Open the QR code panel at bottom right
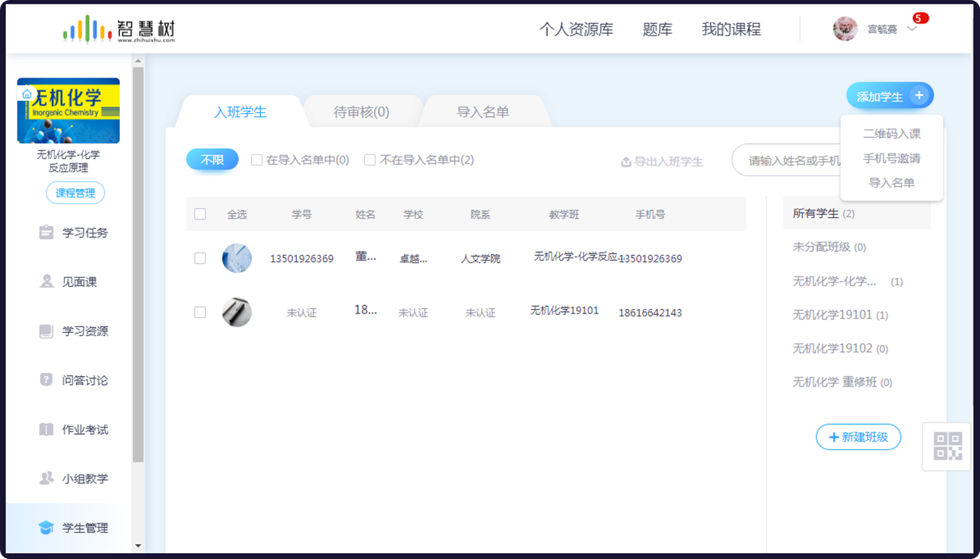 [x=947, y=446]
